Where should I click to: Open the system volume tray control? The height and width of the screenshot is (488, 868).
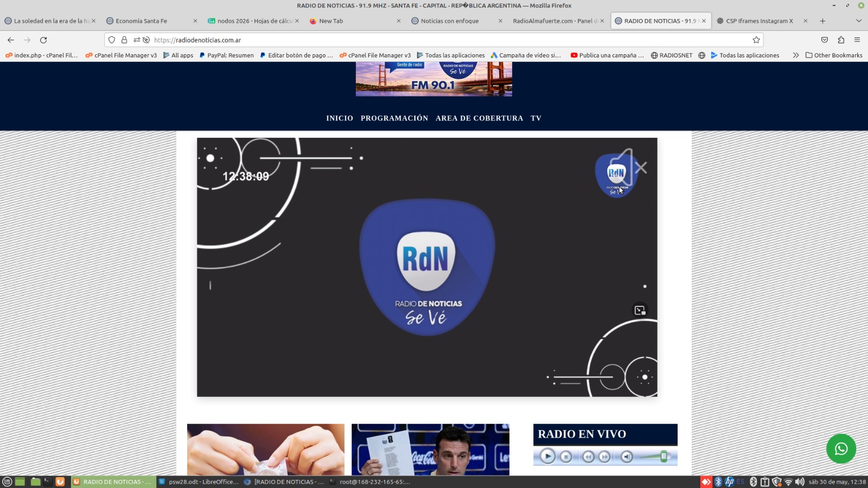tap(800, 481)
